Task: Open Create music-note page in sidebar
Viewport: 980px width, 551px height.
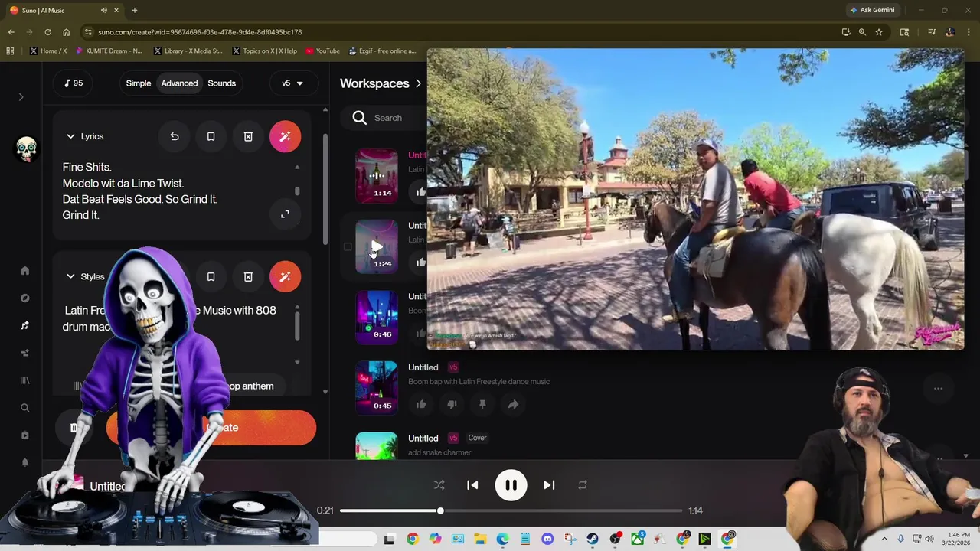Action: (x=24, y=325)
